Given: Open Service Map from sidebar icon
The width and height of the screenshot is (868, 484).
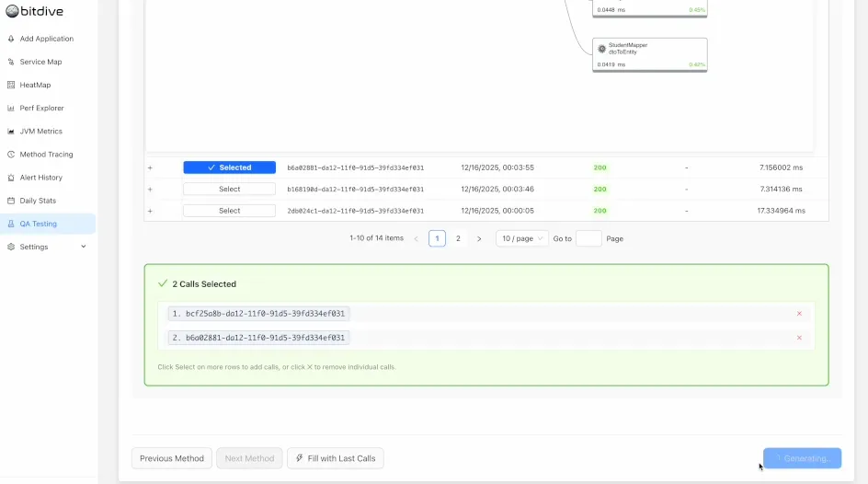Looking at the screenshot, I should coord(11,62).
